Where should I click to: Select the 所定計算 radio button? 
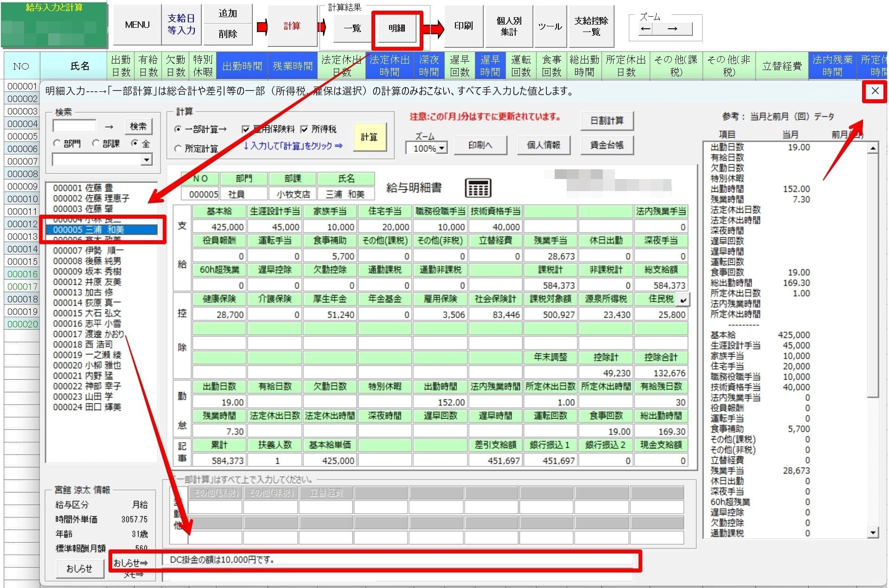point(178,149)
